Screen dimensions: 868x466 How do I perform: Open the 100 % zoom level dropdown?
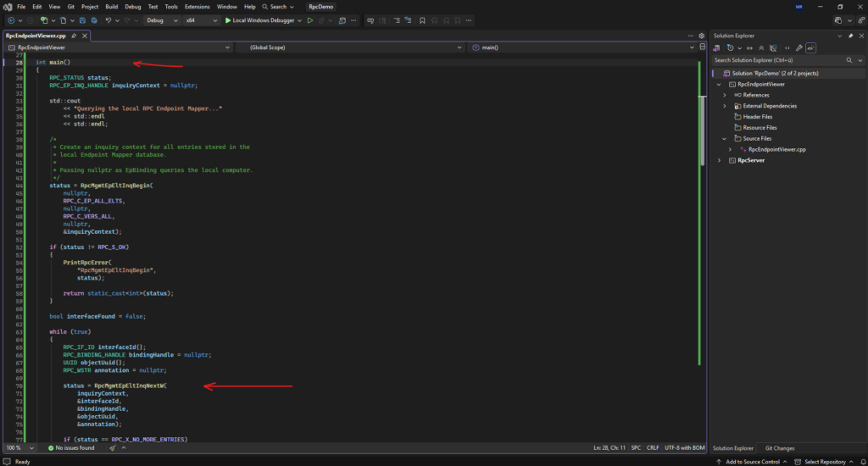(x=20, y=447)
